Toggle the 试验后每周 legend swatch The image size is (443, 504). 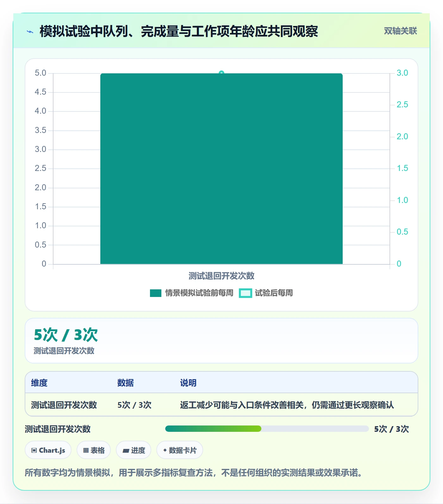[246, 293]
